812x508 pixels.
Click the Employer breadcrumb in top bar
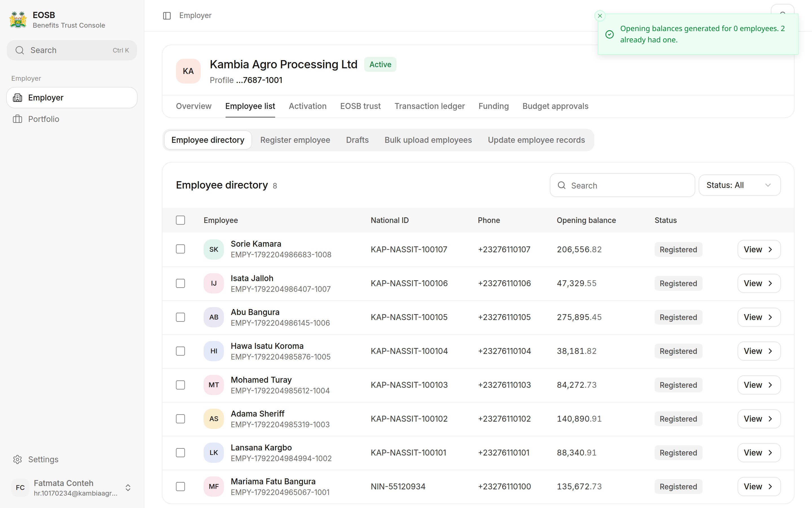(195, 16)
